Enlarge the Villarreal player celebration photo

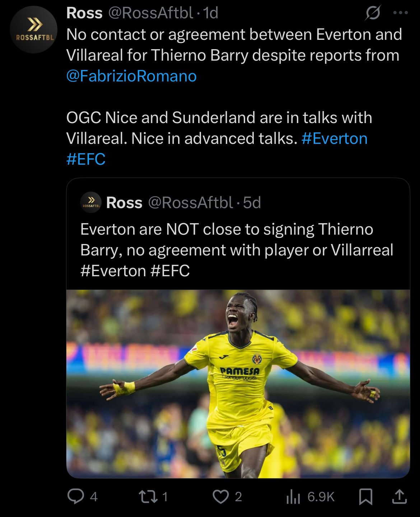click(x=238, y=384)
